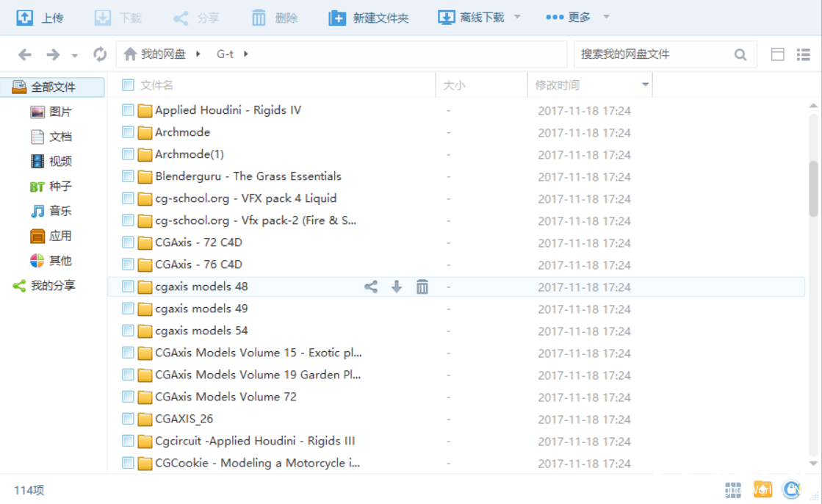This screenshot has height=504, width=822.
Task: Open CGAxis Models Volume 72 folder
Action: click(226, 397)
